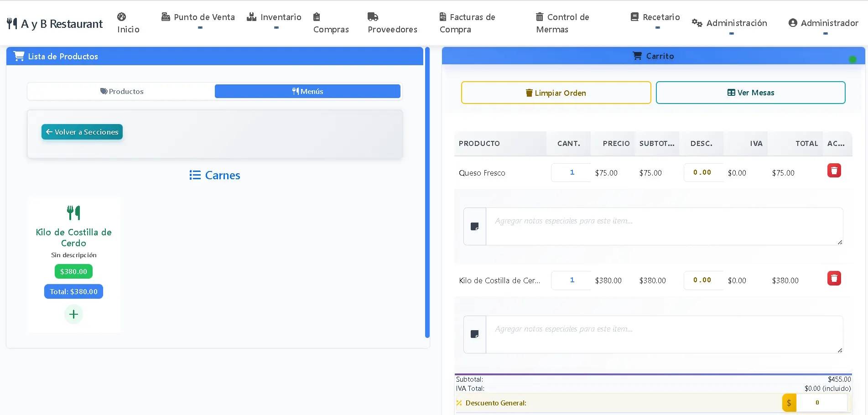Screen dimensions: 868x415
Task: Click the discount field for Kilo de Costilla
Action: [703, 280]
